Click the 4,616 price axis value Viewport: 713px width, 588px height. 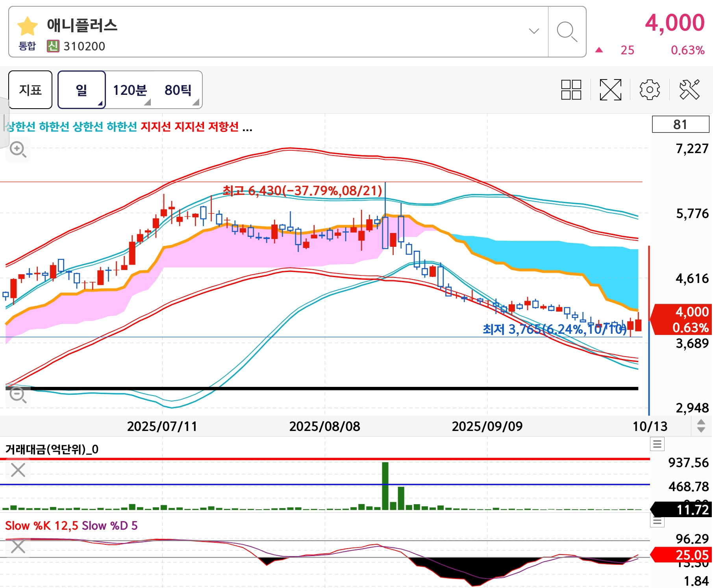[692, 279]
